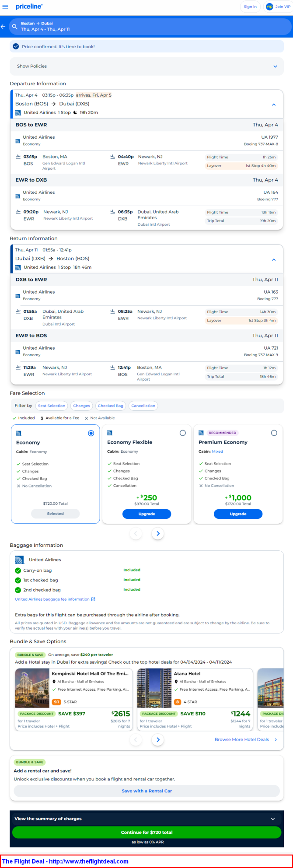Toggle the Checked Bag filter chip

coord(111,406)
